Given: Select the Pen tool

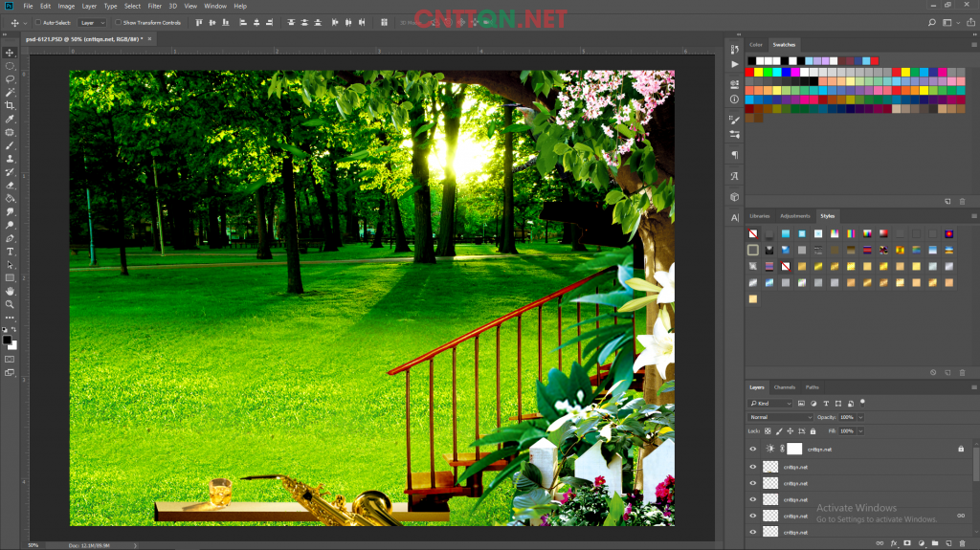Looking at the screenshot, I should click(x=10, y=239).
